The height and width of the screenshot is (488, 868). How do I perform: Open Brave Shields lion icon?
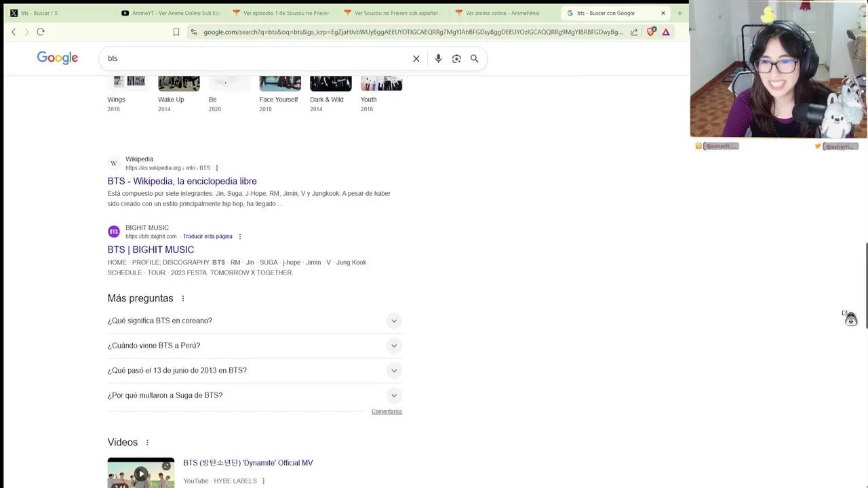tap(651, 31)
